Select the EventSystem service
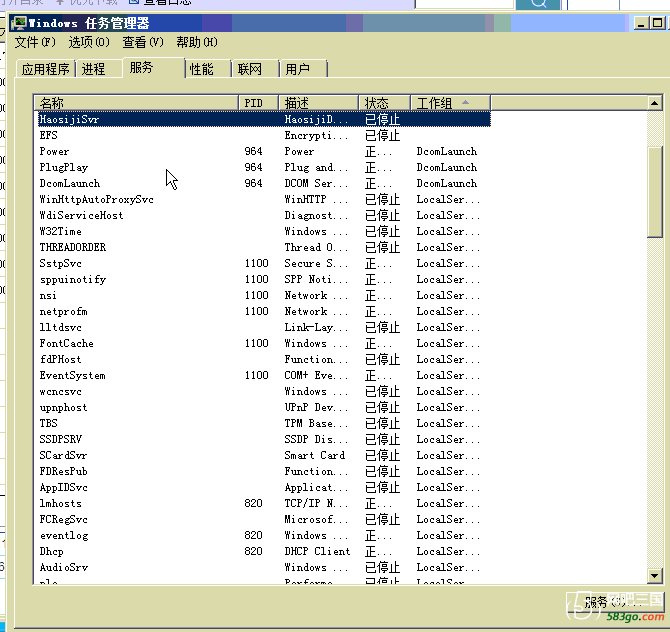This screenshot has height=632, width=670. pyautogui.click(x=72, y=376)
